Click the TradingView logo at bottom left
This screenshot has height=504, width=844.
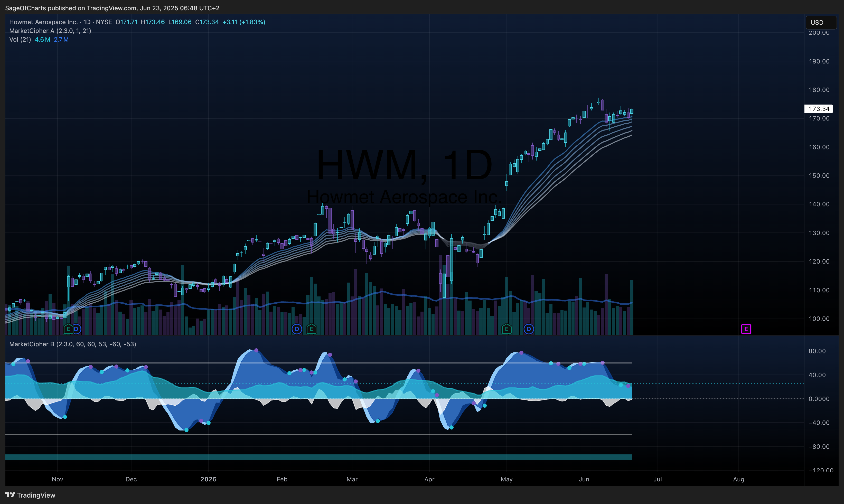30,495
